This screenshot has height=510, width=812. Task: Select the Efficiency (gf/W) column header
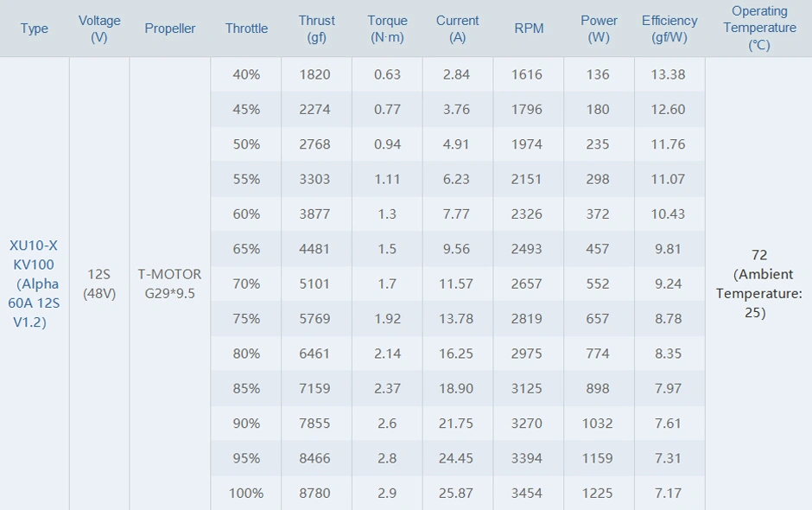coord(669,29)
